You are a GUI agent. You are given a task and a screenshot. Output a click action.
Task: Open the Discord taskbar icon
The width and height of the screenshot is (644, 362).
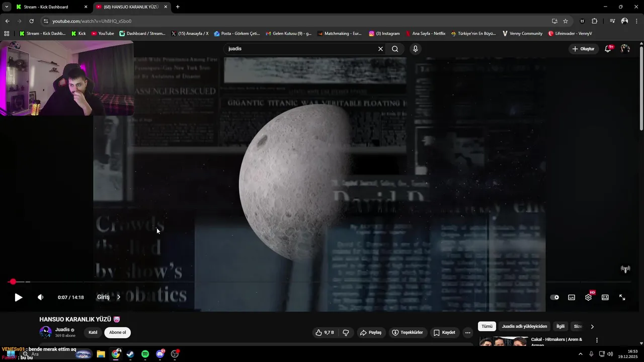[x=160, y=354]
